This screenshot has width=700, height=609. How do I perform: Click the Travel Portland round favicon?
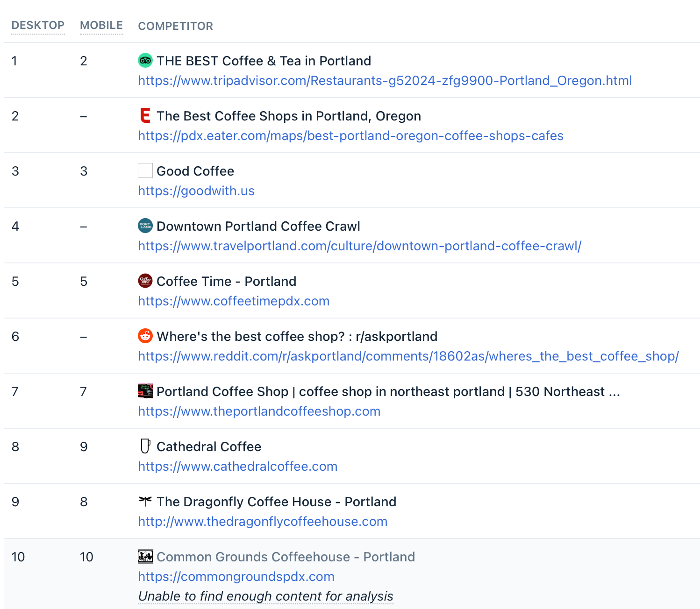coord(145,226)
